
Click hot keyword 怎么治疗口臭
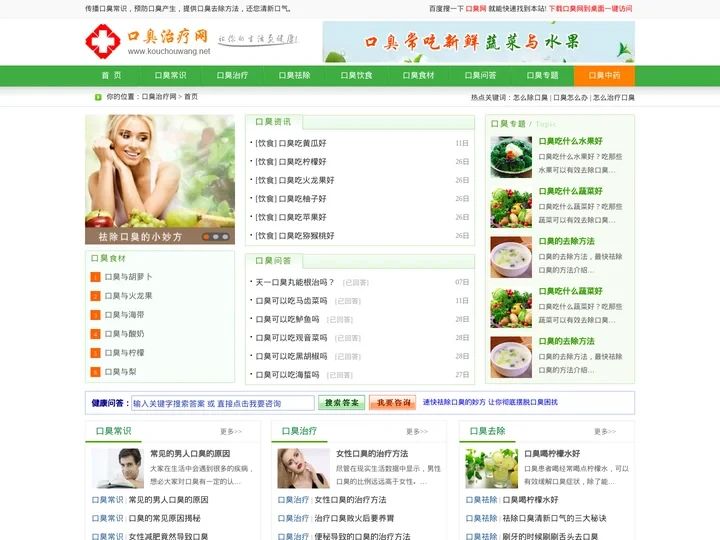(x=614, y=98)
